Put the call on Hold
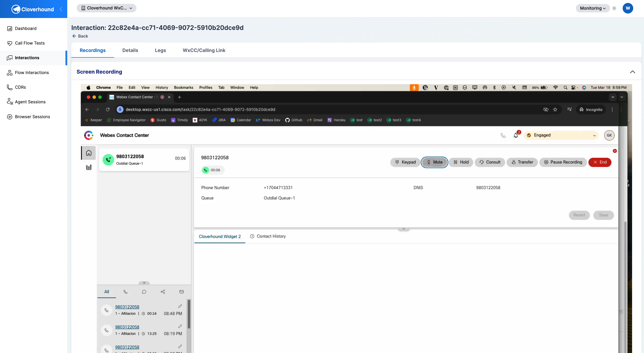 pyautogui.click(x=461, y=162)
